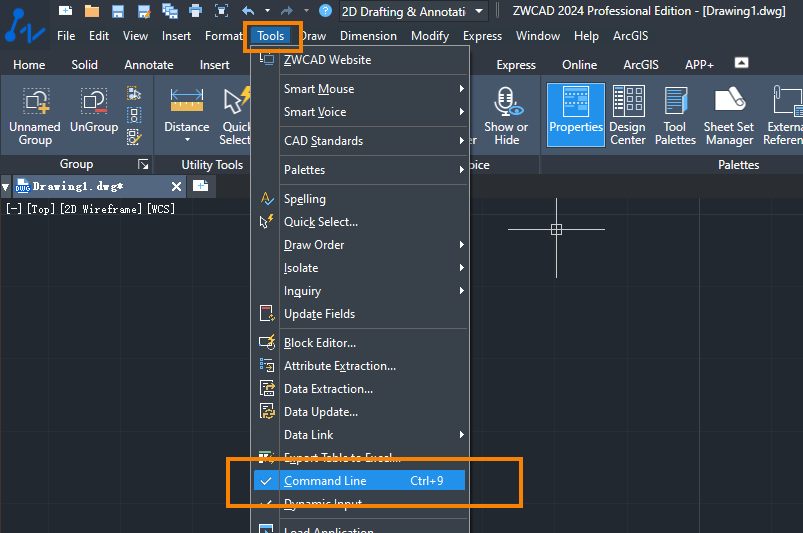Click the [2D Wireframe] visual style control
Screen dimensions: 803x533
[101, 209]
